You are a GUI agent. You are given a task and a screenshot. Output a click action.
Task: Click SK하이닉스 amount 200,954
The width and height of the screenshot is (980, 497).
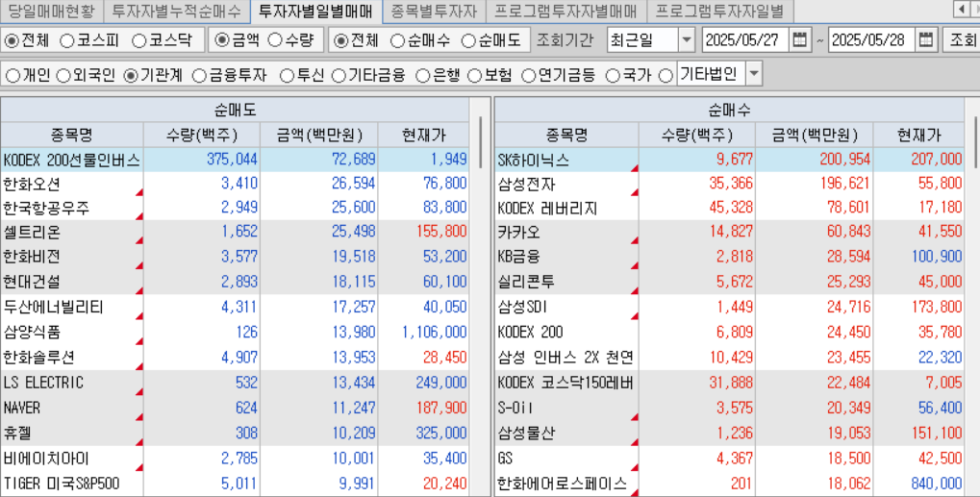pos(845,160)
